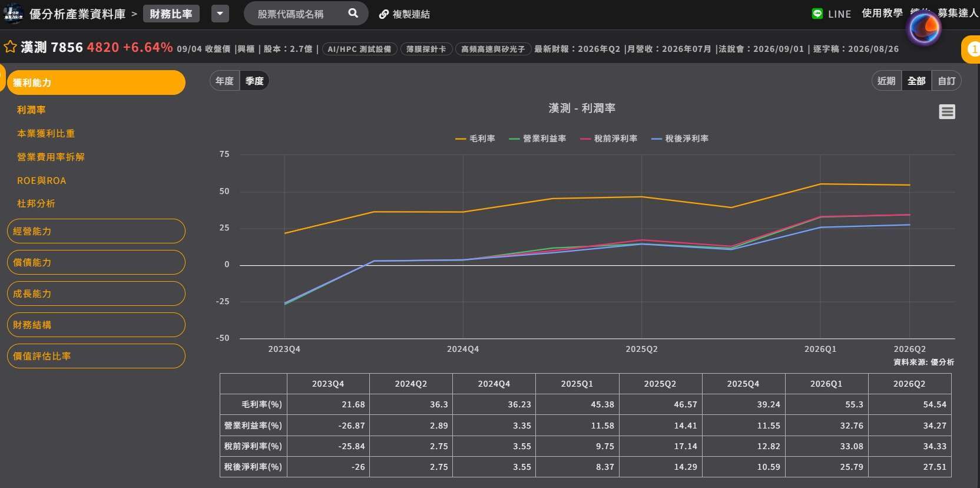
Task: Click the green LINE icon
Action: click(817, 14)
